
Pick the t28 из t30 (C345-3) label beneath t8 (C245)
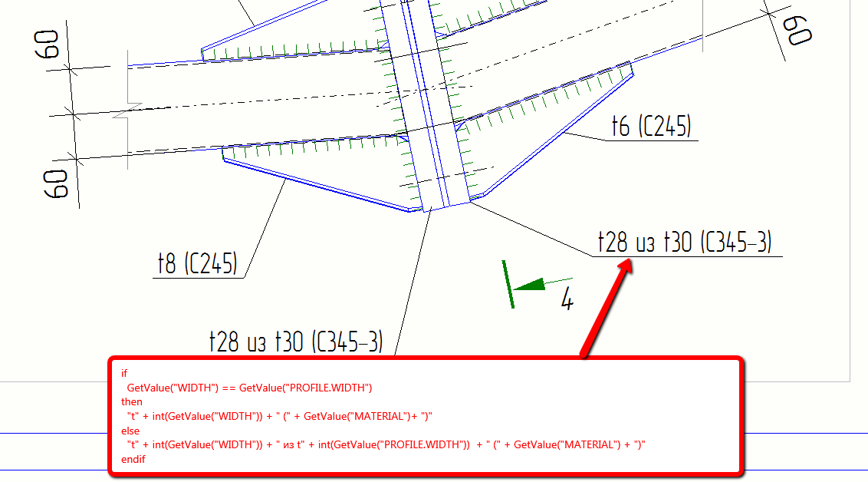[x=296, y=342]
